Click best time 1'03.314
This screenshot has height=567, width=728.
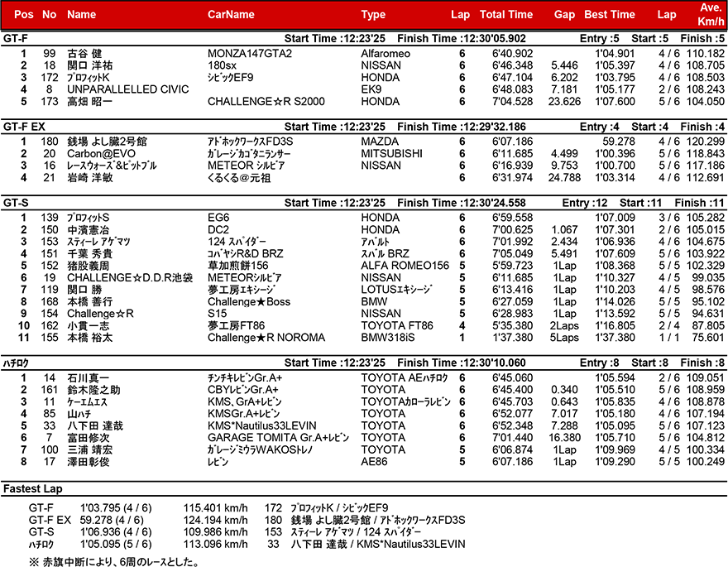615,178
